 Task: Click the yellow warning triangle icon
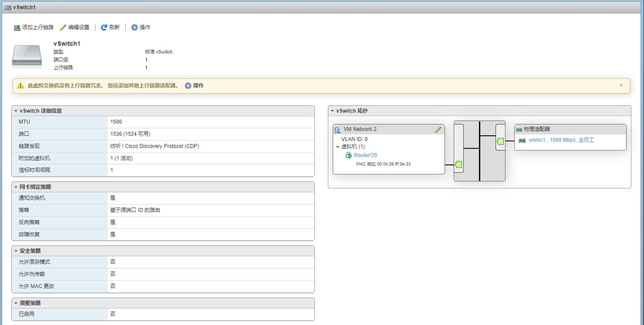coord(20,86)
